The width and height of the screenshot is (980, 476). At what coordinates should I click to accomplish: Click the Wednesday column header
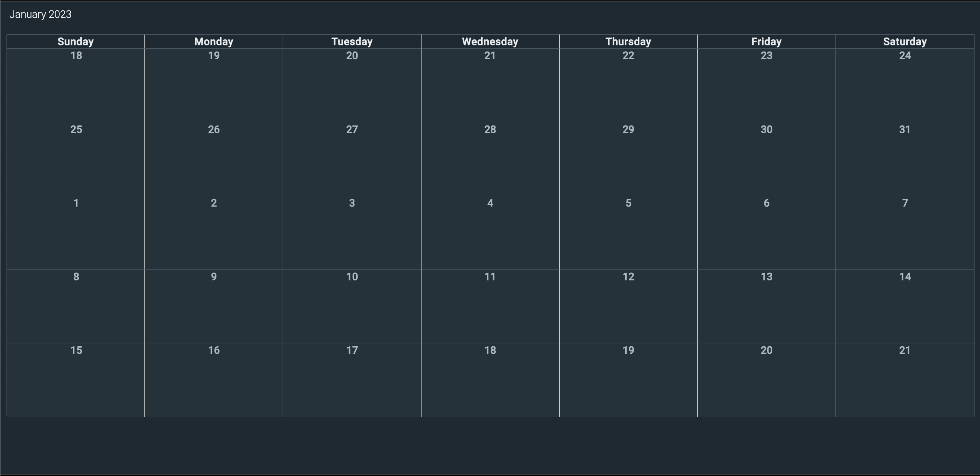490,42
